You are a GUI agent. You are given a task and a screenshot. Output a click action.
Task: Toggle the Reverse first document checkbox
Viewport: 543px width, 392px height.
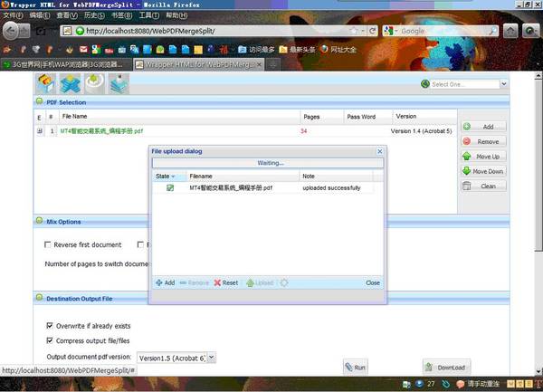coord(48,245)
